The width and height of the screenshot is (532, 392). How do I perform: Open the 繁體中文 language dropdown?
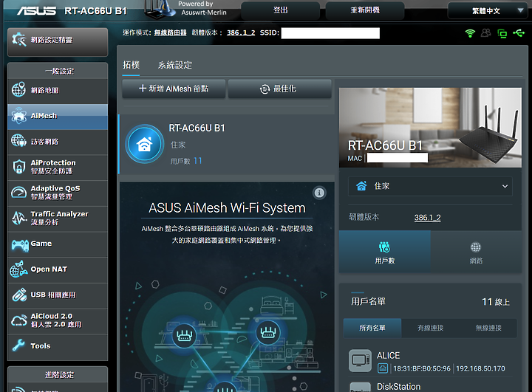(x=486, y=11)
